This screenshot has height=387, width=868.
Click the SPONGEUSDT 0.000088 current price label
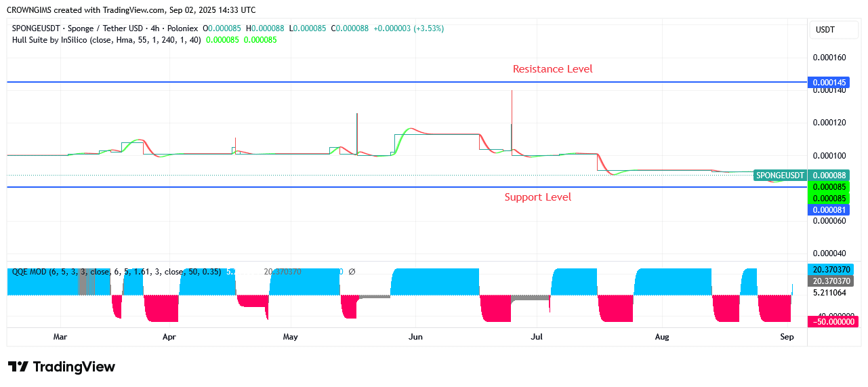(x=801, y=175)
